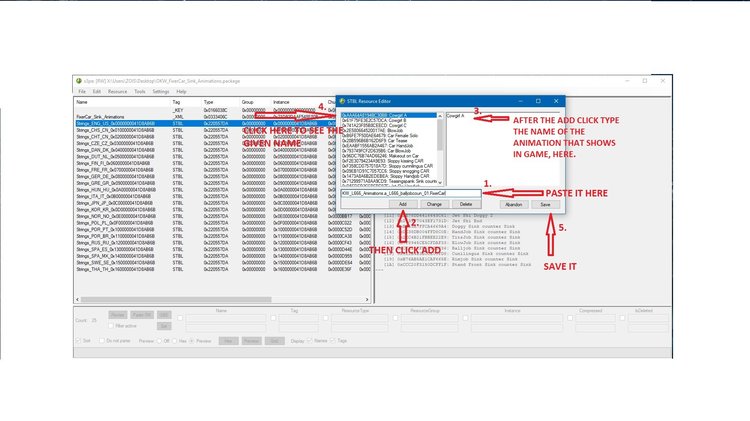The image size is (750, 421).
Task: Select the Strings_JPN_JP row
Action: tap(223, 203)
